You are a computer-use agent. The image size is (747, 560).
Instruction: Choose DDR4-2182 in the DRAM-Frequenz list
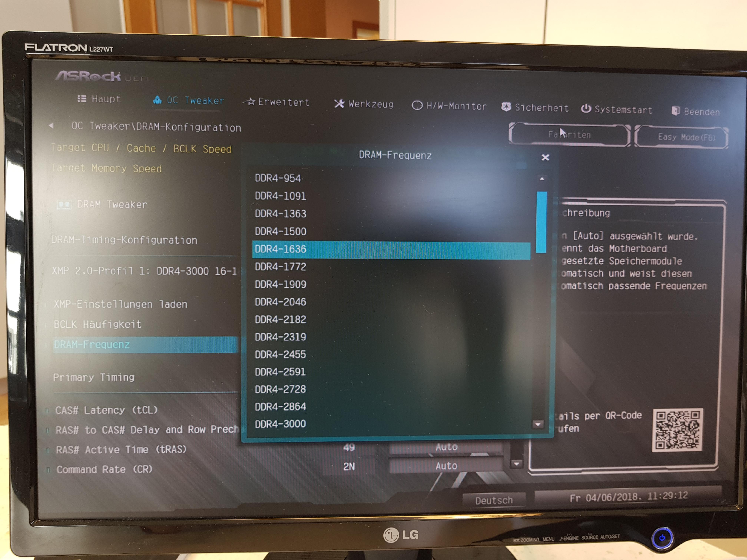(280, 319)
